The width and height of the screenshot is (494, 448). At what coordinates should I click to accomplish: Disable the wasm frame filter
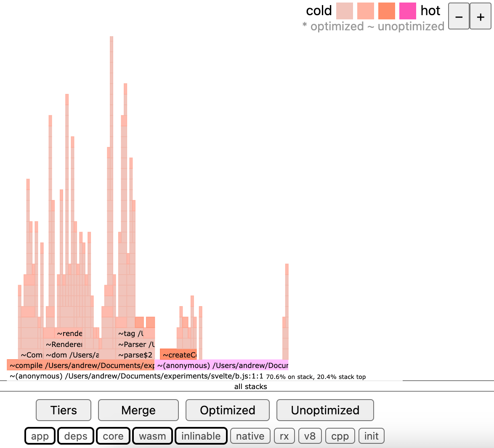click(152, 436)
